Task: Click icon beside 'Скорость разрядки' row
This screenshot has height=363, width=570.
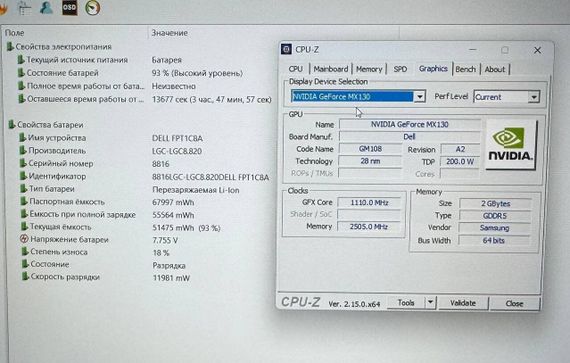Action: [25, 277]
